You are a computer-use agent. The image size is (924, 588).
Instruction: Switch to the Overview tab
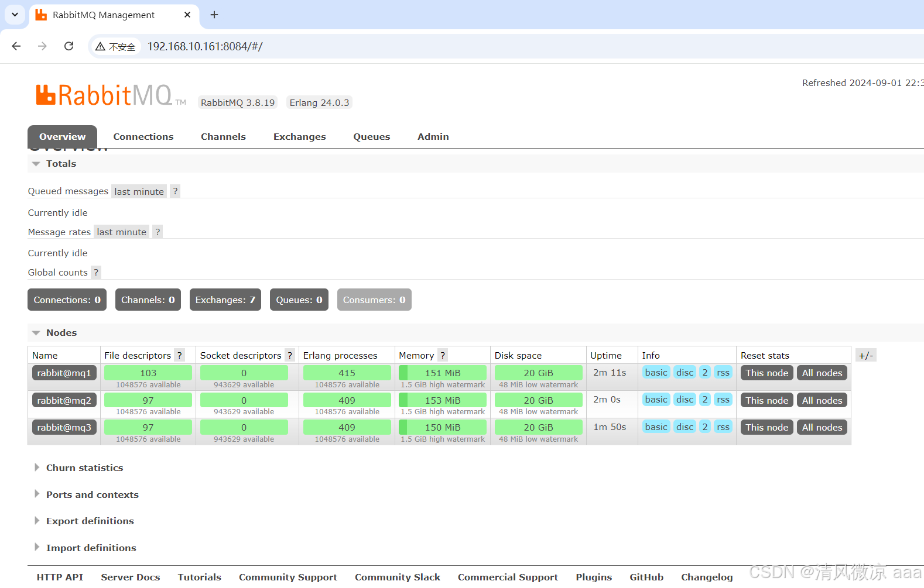pos(62,137)
